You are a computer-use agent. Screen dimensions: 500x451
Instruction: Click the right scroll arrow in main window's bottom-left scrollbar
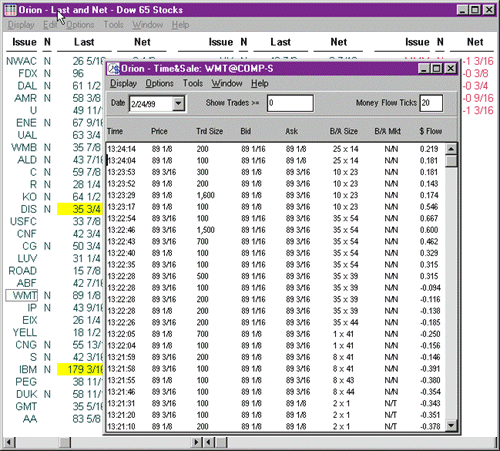pyautogui.click(x=197, y=442)
